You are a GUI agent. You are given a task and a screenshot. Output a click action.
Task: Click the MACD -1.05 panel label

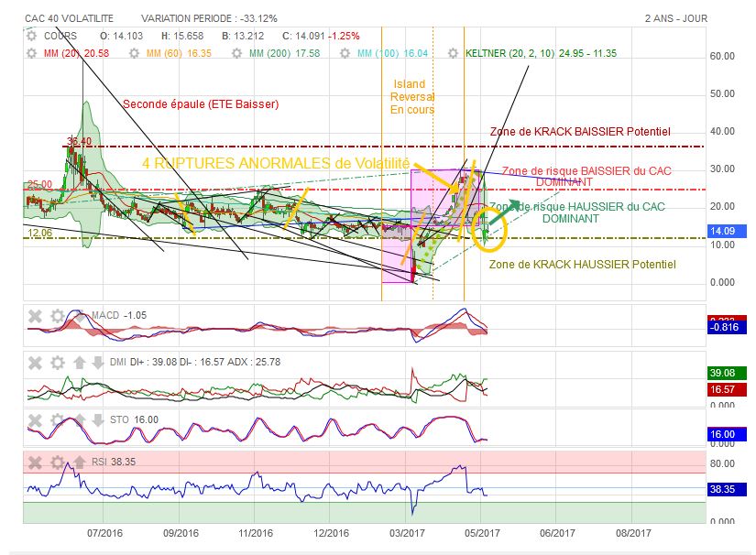(x=118, y=316)
